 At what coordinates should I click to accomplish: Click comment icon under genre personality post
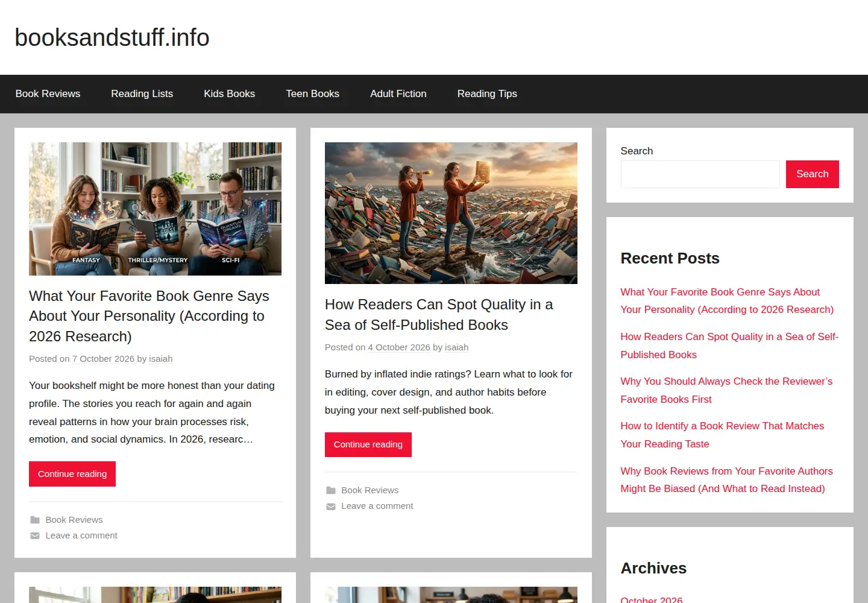click(x=35, y=535)
